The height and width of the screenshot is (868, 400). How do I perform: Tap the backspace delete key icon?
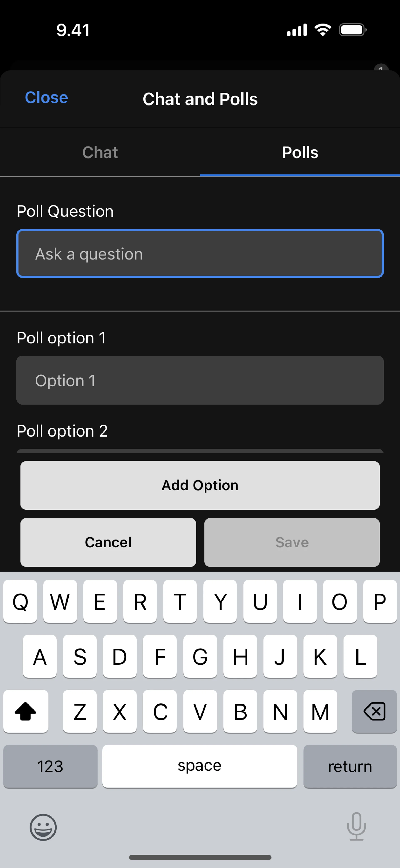374,711
